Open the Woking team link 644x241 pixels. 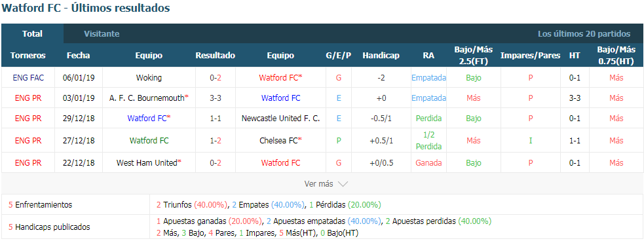click(149, 77)
